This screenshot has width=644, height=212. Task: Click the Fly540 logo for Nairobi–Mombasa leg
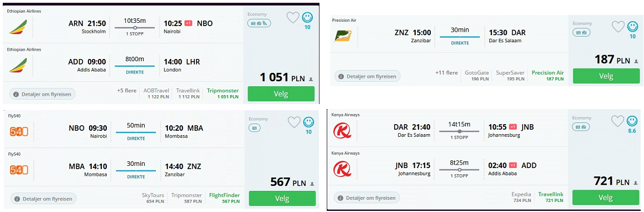[x=19, y=132]
